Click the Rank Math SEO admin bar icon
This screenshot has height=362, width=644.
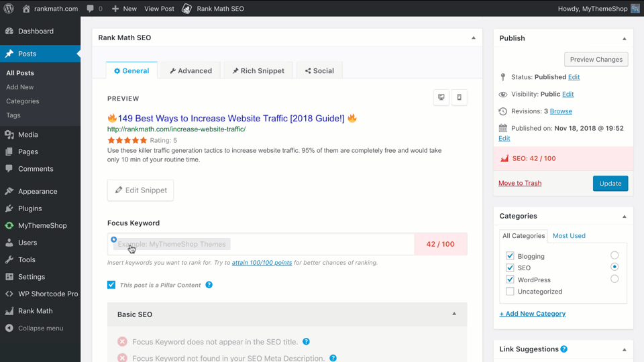coord(187,8)
